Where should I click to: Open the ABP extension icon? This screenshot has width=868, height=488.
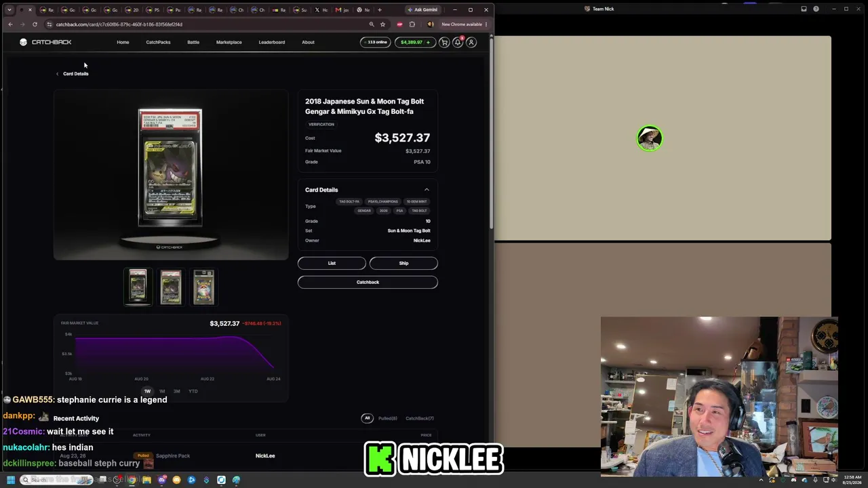[x=399, y=24]
